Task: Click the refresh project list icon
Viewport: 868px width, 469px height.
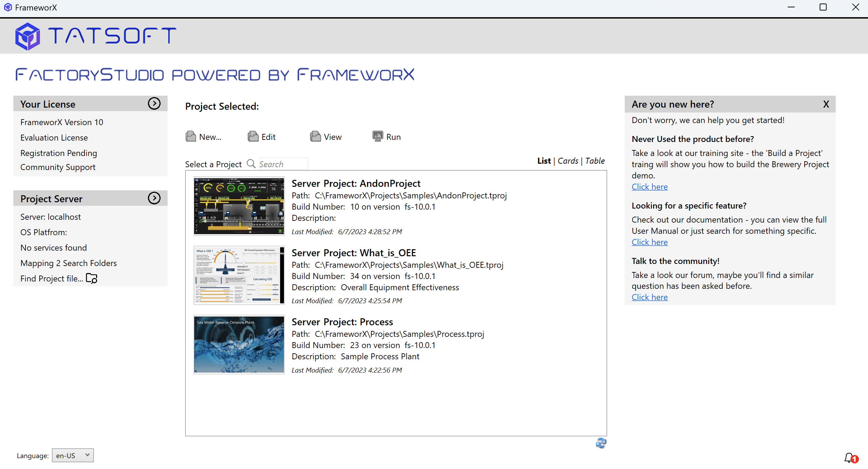Action: pos(601,443)
